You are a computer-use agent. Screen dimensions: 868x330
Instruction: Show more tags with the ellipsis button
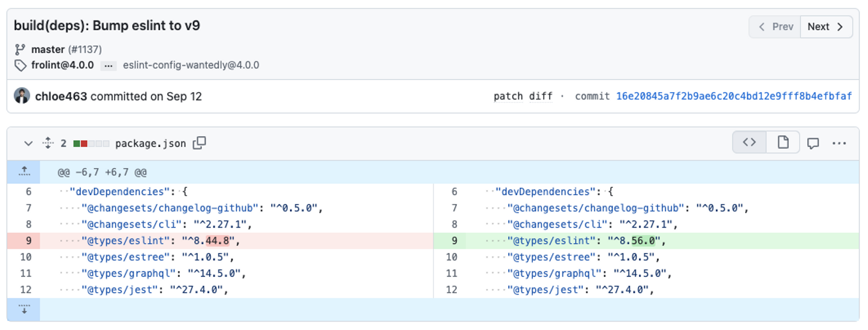(x=108, y=66)
